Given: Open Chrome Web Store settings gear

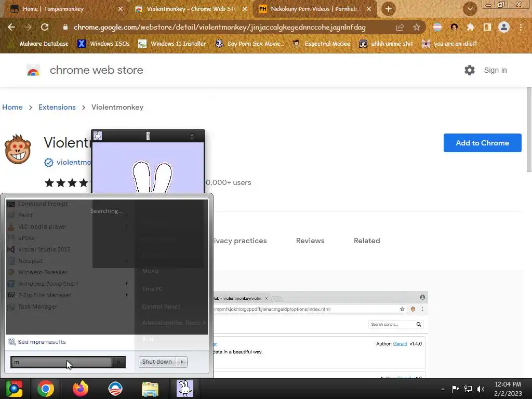Looking at the screenshot, I should point(470,70).
